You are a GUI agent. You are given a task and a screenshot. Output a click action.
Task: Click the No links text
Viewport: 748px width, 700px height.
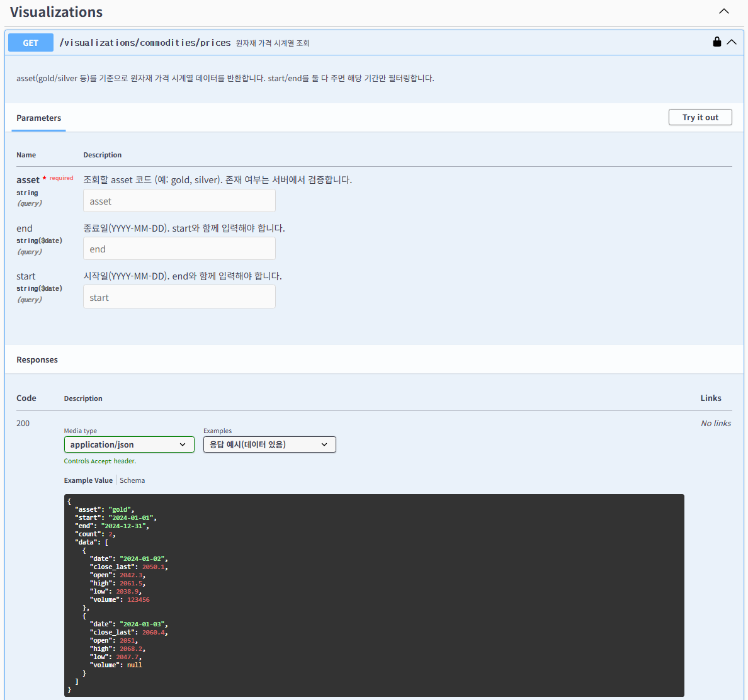tap(716, 424)
